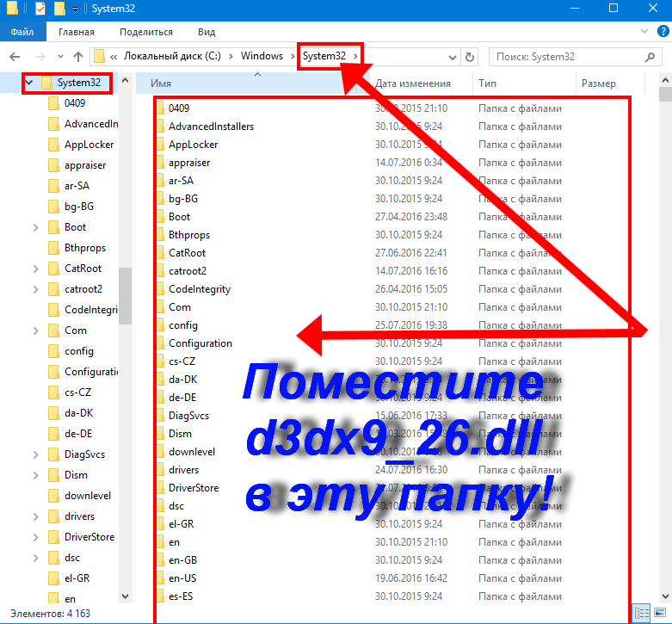
Task: Expand the ribbon with chevron
Action: click(x=644, y=32)
